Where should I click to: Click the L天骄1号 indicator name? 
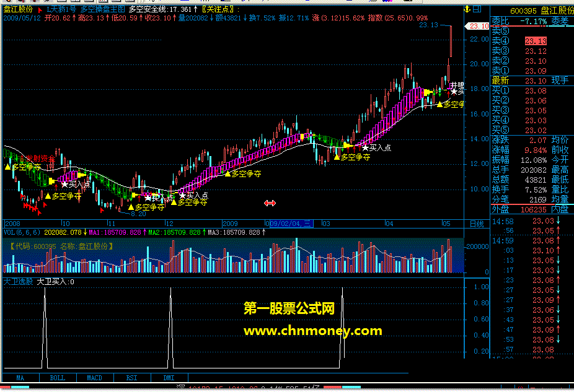tap(61, 9)
